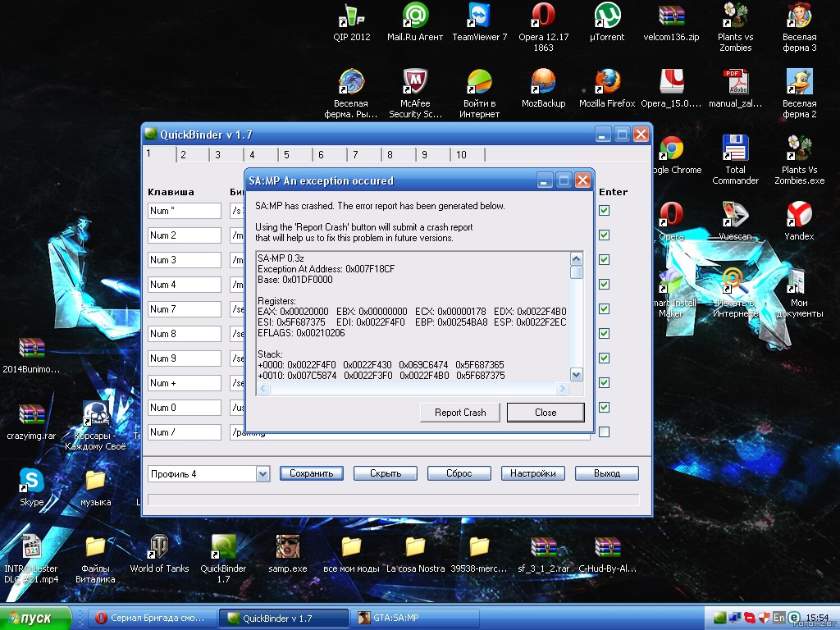Switch to QuickBinder tab 3
Image resolution: width=840 pixels, height=630 pixels.
pyautogui.click(x=226, y=155)
